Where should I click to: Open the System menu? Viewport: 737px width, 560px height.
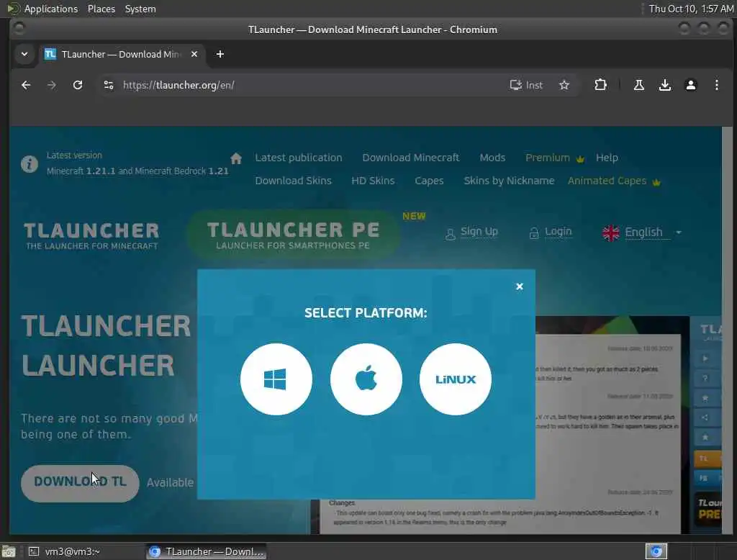click(140, 9)
